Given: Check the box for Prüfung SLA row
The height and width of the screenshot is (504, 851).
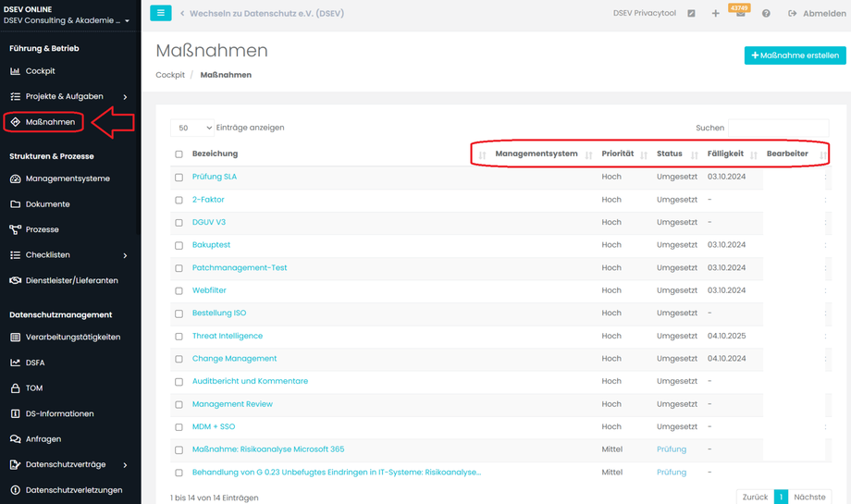Looking at the screenshot, I should [179, 178].
